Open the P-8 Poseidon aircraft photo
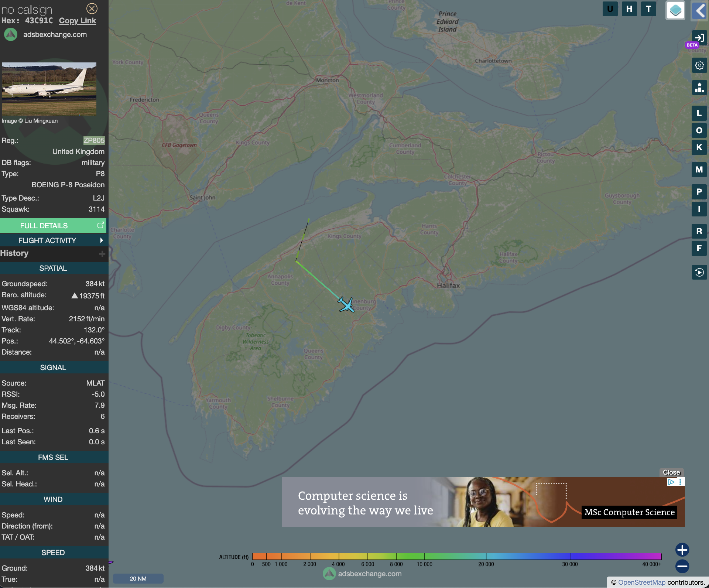Screen dimensions: 709x588 49,89
